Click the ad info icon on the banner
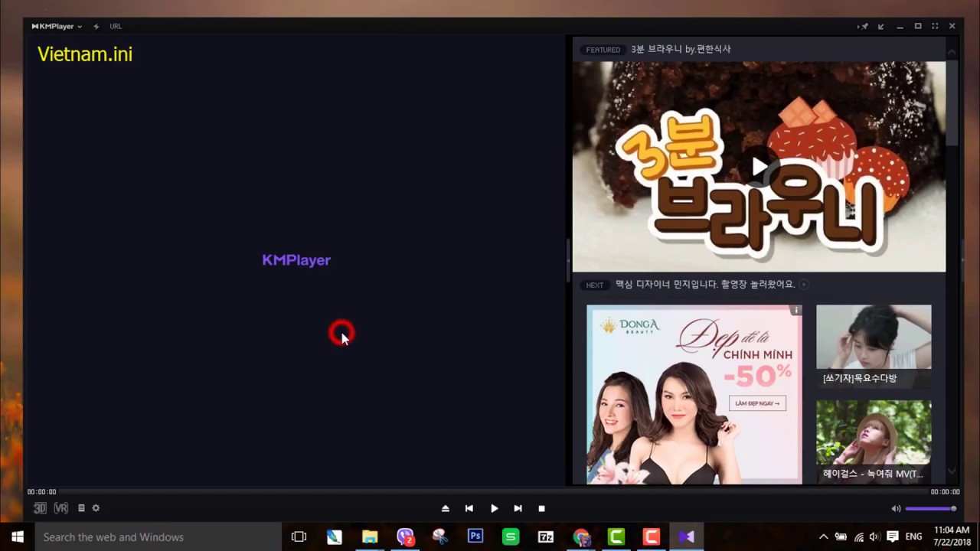This screenshot has width=980, height=551. pyautogui.click(x=796, y=310)
